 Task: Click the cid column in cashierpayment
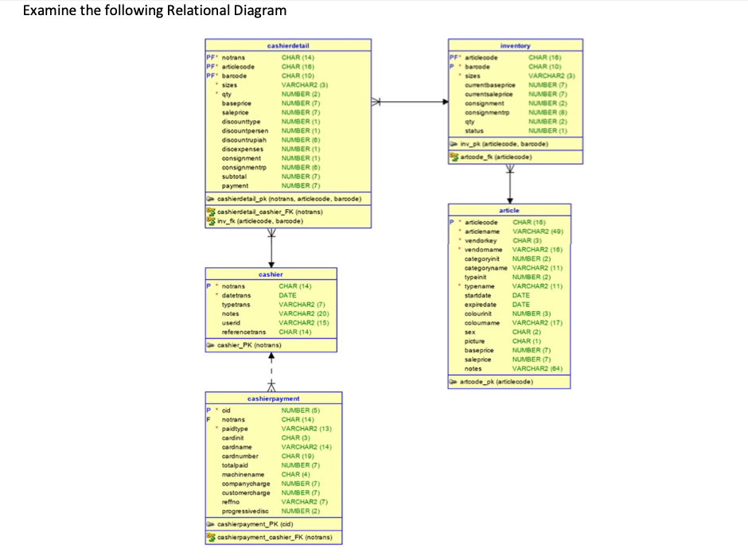coord(226,410)
